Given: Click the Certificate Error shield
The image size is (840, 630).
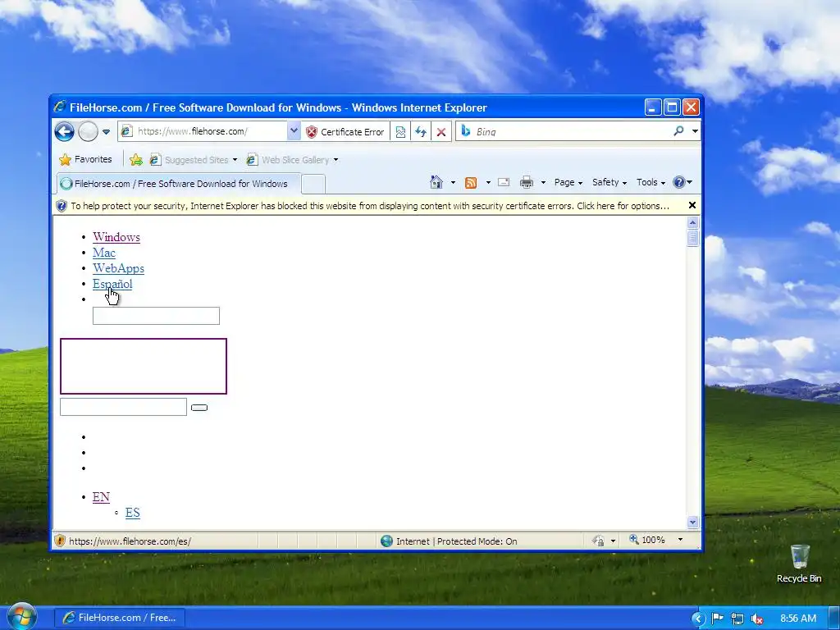Looking at the screenshot, I should click(x=345, y=132).
